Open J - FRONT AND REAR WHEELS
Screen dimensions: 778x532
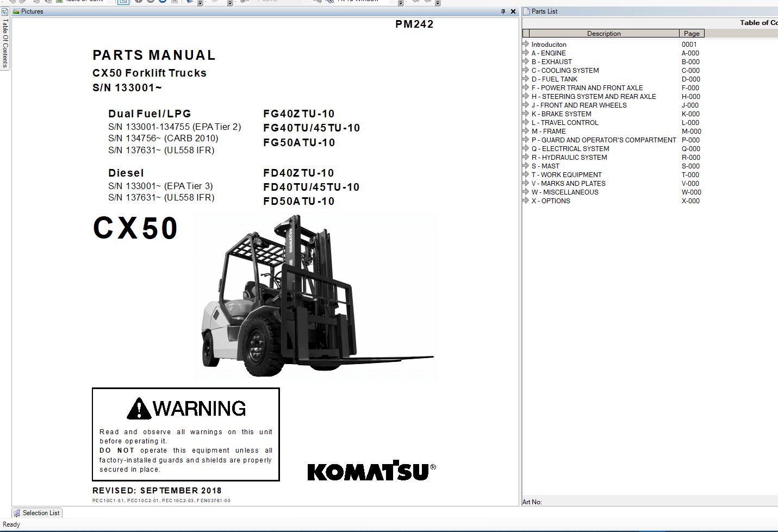(579, 105)
